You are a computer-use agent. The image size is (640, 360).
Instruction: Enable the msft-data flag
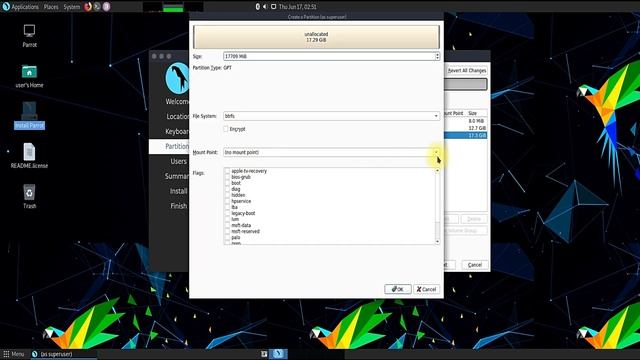[x=227, y=225]
